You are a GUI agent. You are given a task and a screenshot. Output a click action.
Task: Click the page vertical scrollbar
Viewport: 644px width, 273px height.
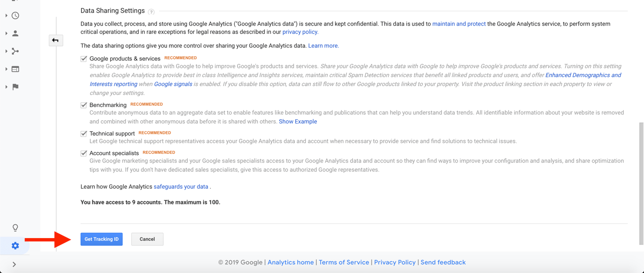(641, 184)
